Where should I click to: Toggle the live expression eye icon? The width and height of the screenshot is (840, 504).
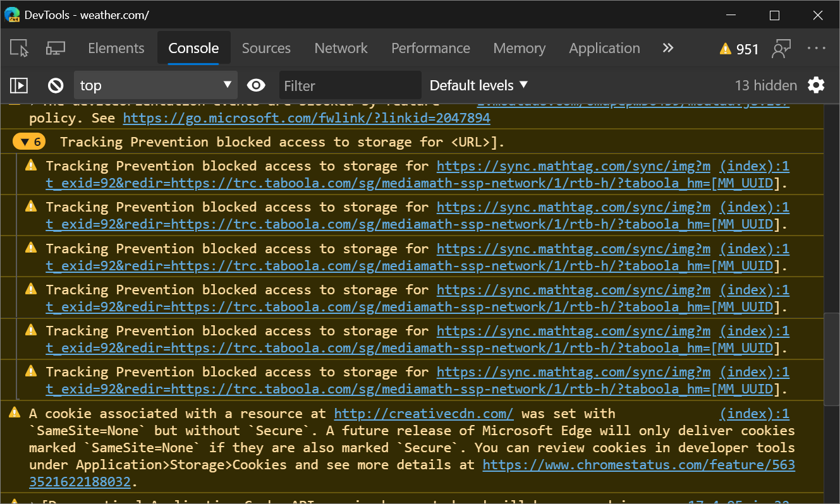click(256, 85)
